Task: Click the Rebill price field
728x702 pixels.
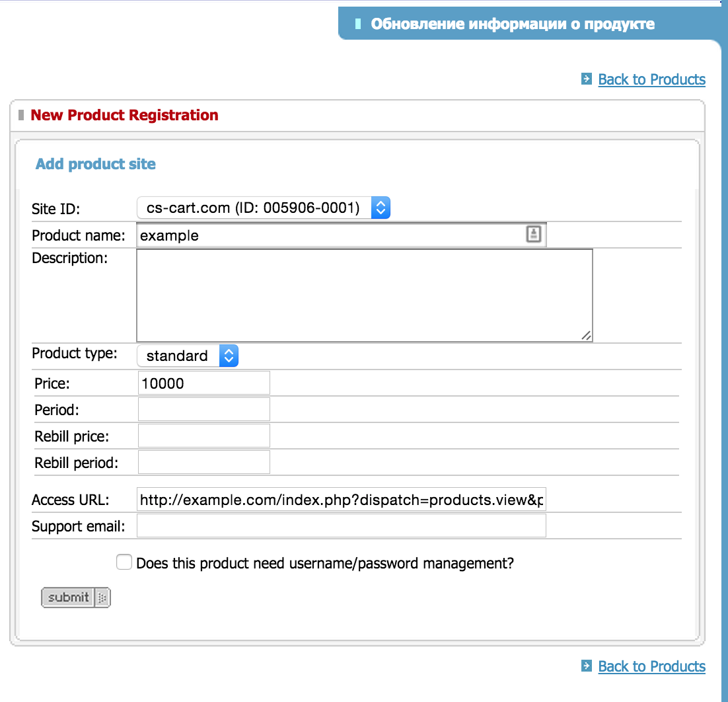Action: coord(203,436)
